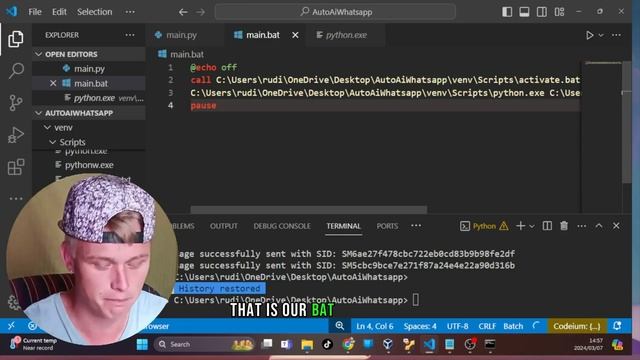Select pythonw.exe in the file tree

coord(89,165)
